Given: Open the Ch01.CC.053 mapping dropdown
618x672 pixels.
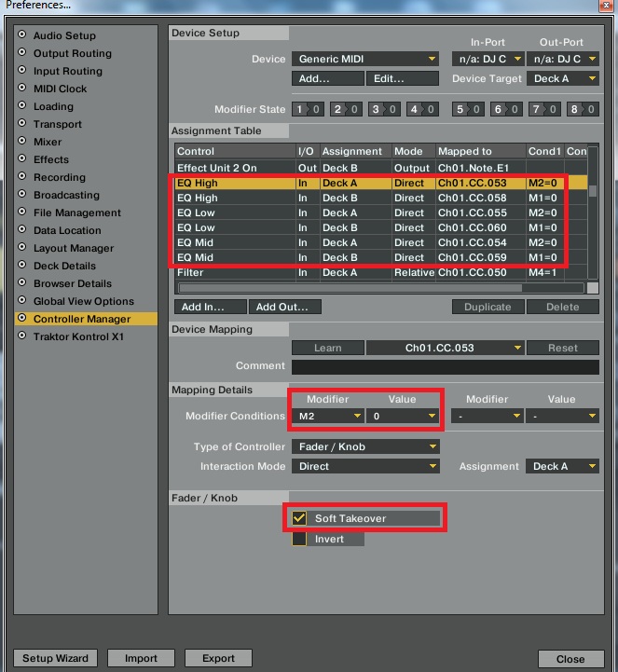Looking at the screenshot, I should click(x=446, y=348).
